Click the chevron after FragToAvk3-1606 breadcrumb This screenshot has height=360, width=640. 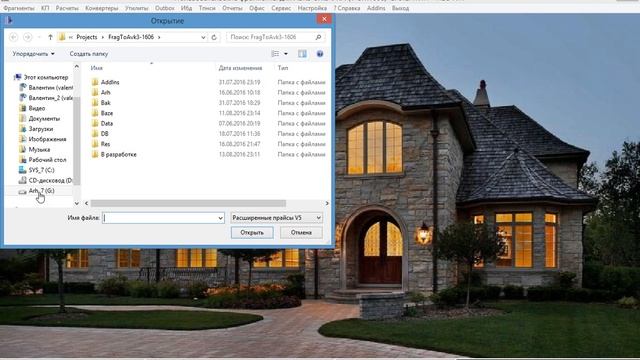pyautogui.click(x=159, y=37)
